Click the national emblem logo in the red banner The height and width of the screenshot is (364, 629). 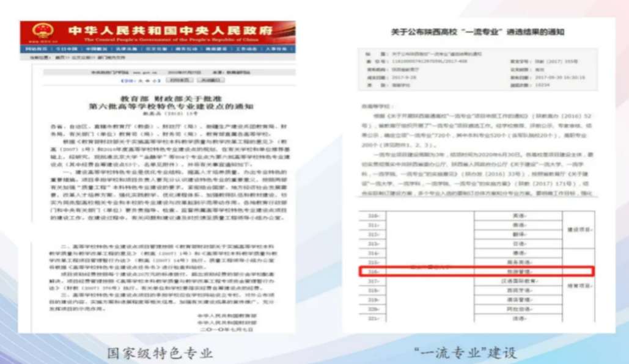click(x=43, y=31)
